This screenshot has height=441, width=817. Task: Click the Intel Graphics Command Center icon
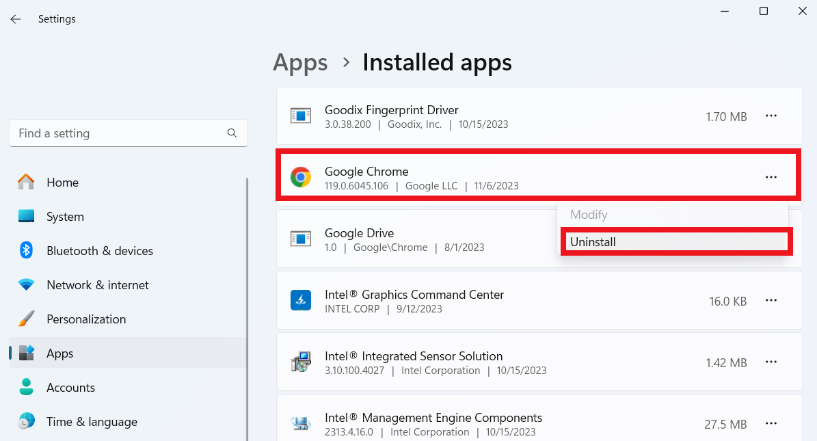[x=301, y=300]
